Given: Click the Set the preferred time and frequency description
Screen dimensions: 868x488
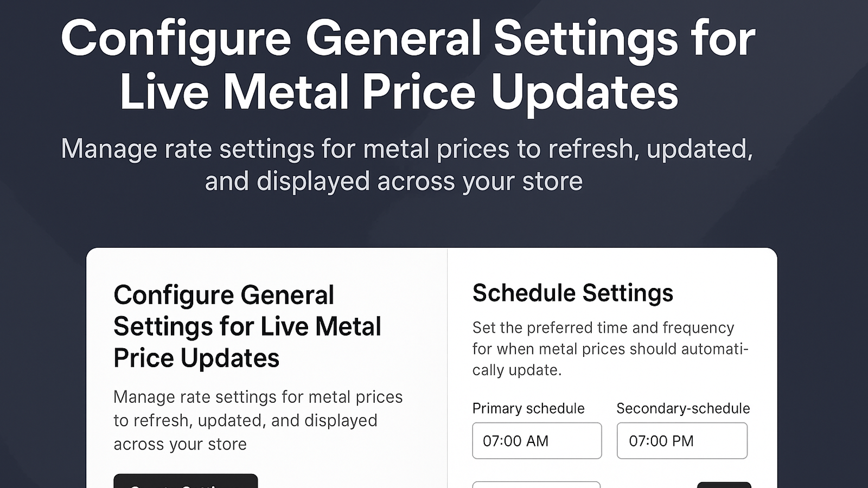Looking at the screenshot, I should pos(610,349).
